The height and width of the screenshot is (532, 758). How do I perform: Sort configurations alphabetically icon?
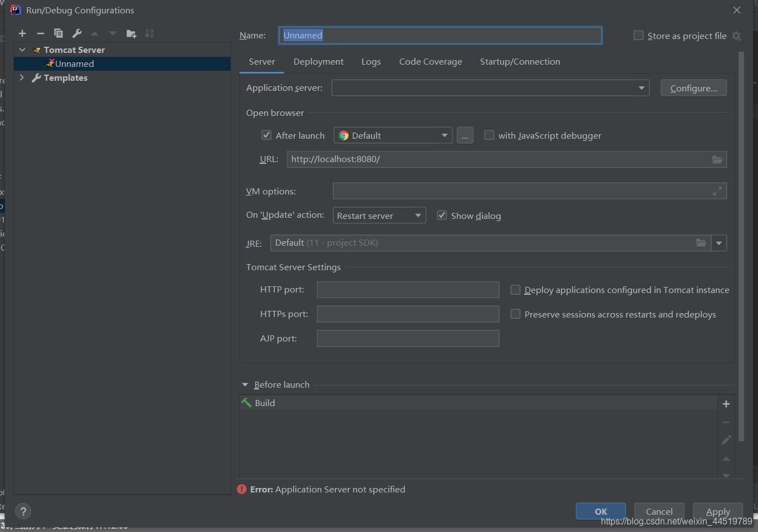point(149,33)
